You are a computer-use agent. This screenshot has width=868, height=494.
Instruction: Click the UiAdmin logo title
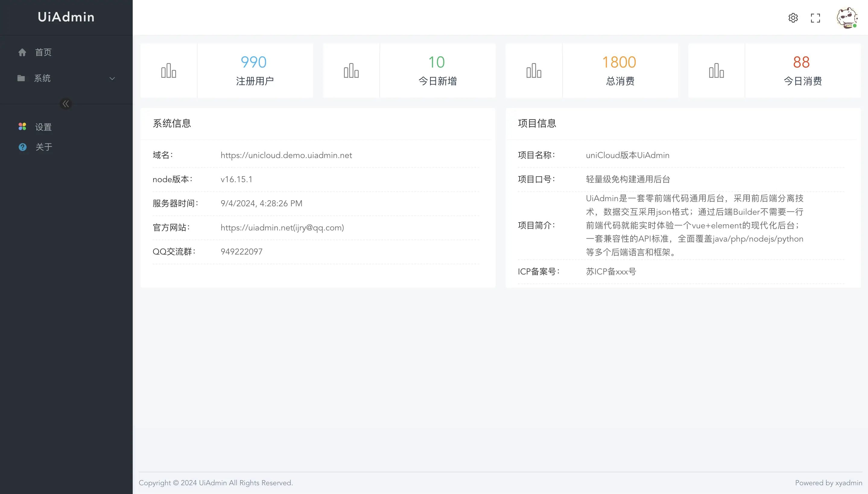66,17
